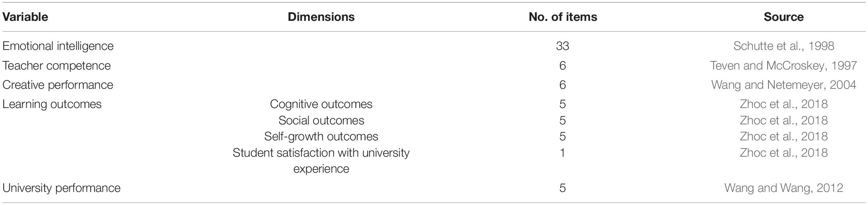868x205 pixels.
Task: Select the Dimensions column header
Action: click(321, 17)
